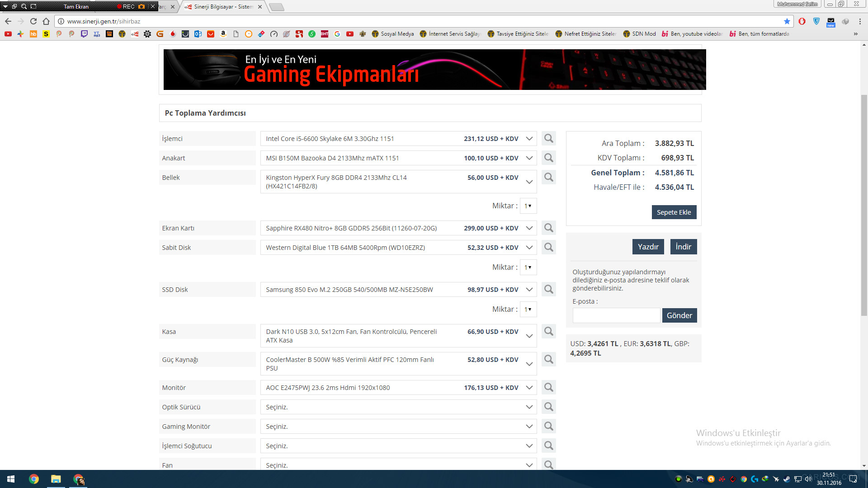Reload the page using the refresh icon

(33, 21)
